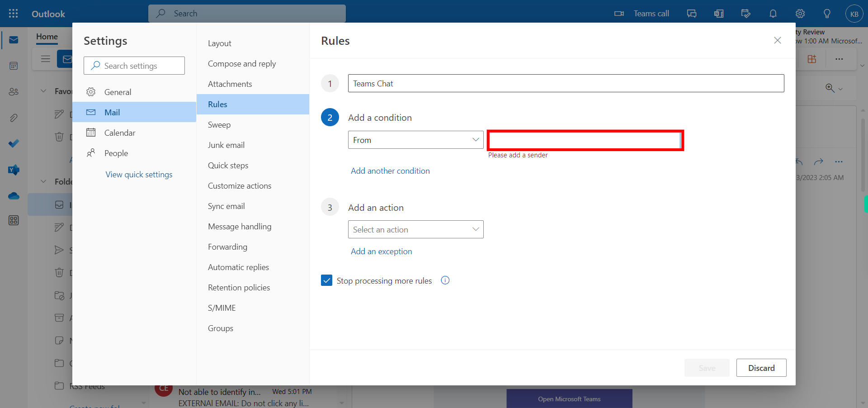Open the My Day calendar check icon

click(746, 14)
